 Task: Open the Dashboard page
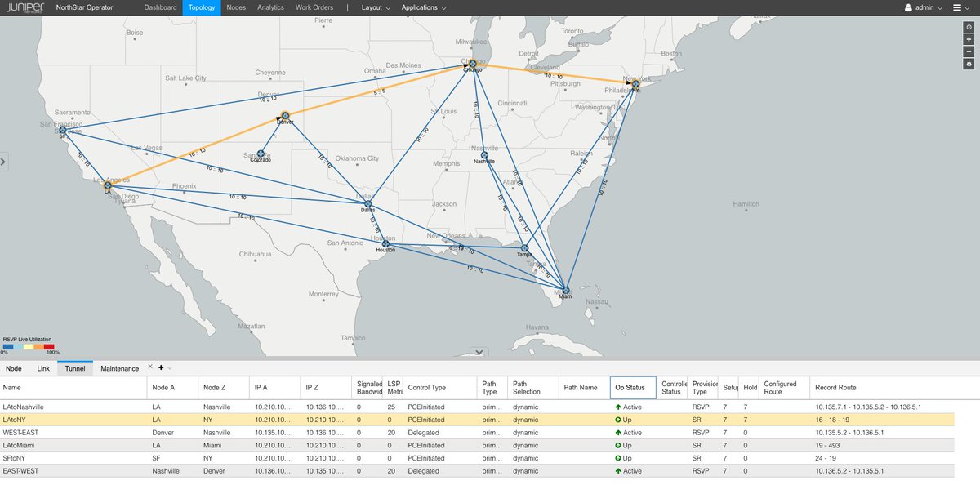(x=160, y=7)
